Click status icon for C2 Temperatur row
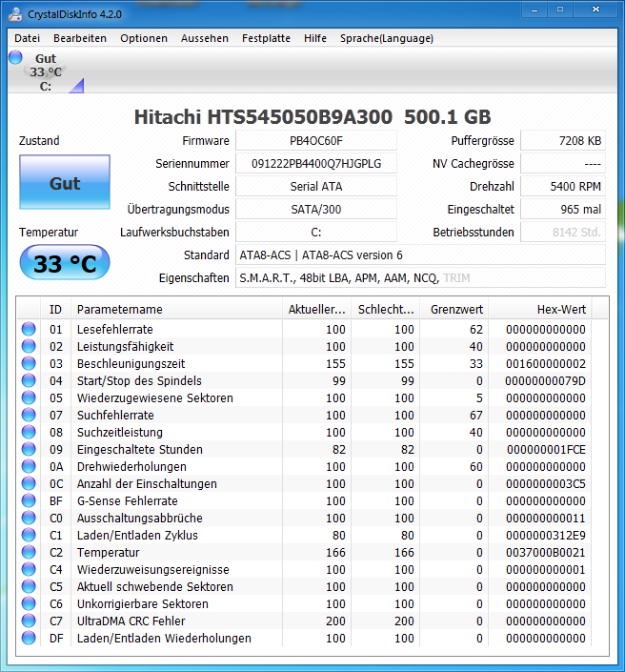 coord(29,552)
